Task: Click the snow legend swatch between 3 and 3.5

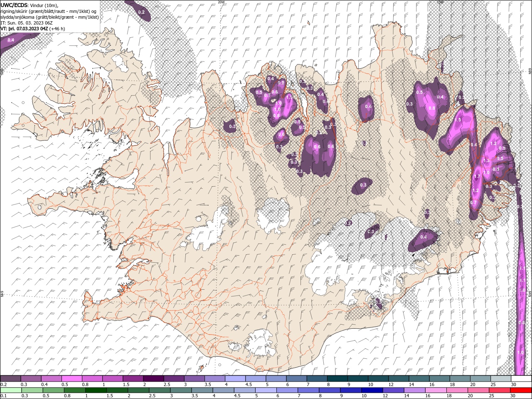Action: 194,379
